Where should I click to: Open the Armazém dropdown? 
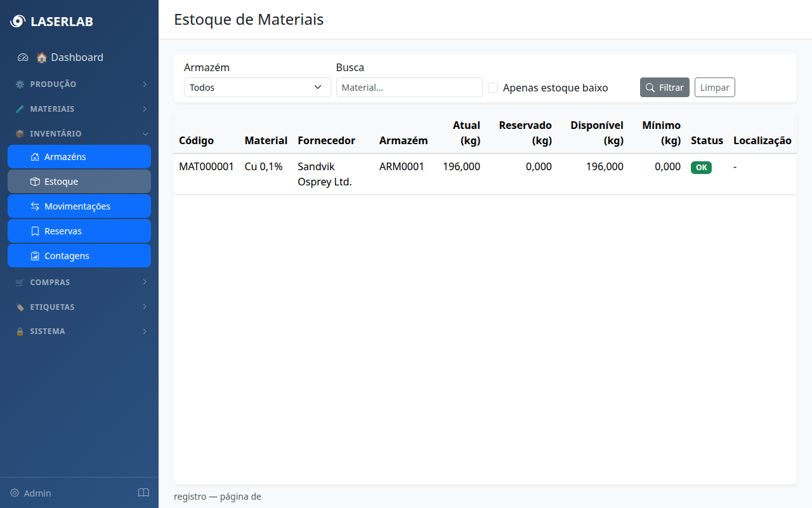coord(257,88)
